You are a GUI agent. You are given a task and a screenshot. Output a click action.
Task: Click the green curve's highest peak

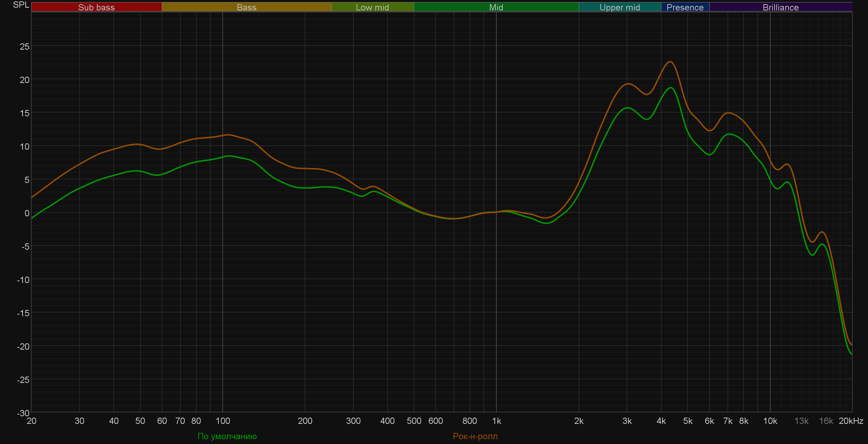point(671,88)
